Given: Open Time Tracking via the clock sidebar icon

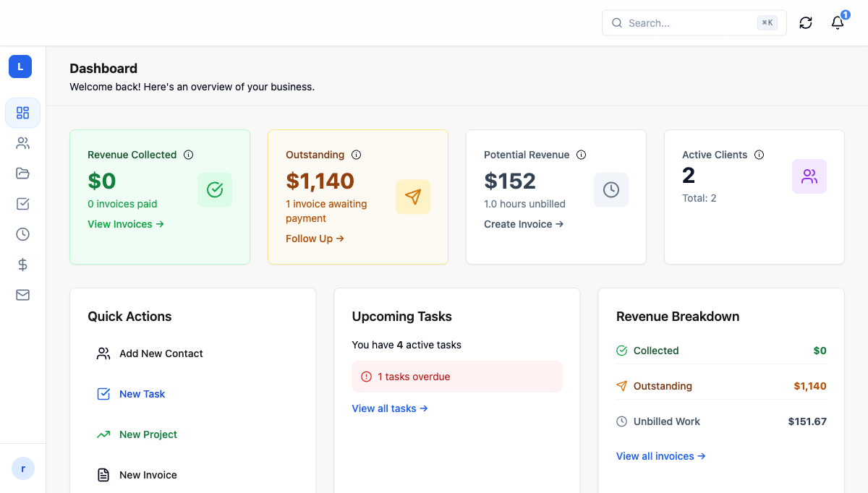Looking at the screenshot, I should coord(22,234).
